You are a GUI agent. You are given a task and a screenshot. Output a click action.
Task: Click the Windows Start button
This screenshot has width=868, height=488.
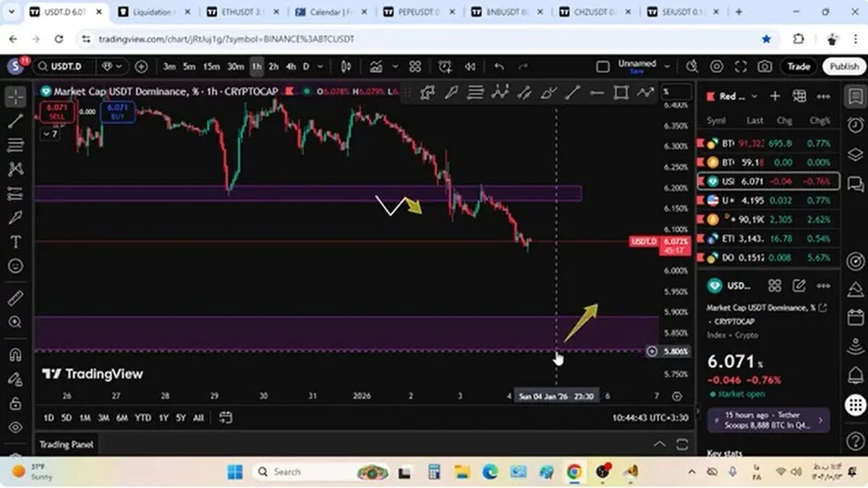[234, 472]
